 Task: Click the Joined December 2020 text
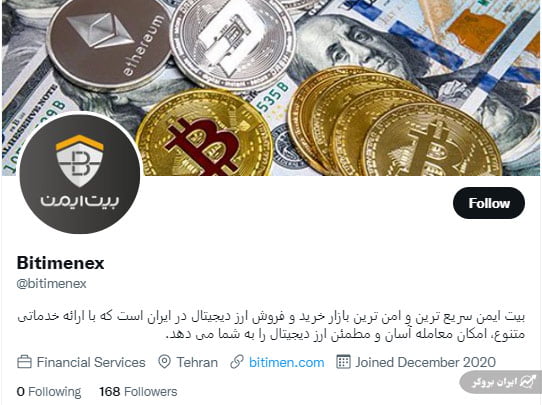(426, 362)
